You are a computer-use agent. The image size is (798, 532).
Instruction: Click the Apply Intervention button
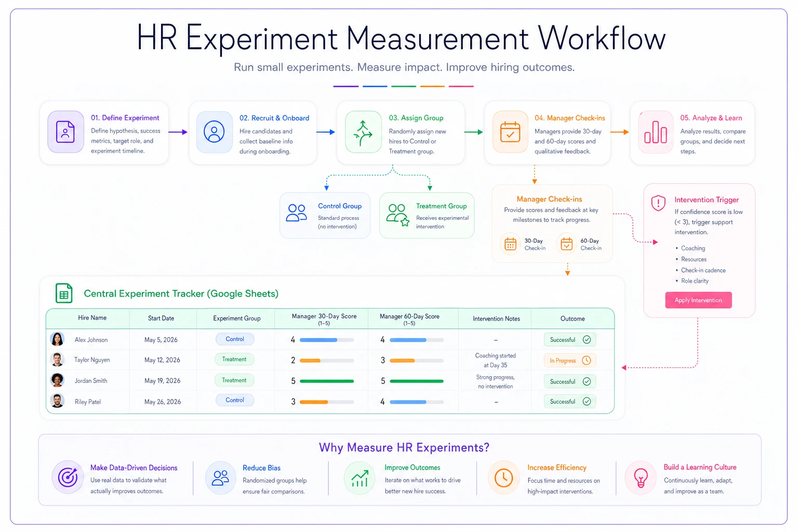tap(698, 300)
